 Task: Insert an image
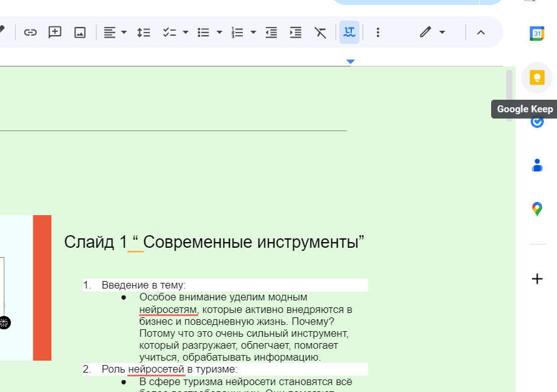pyautogui.click(x=79, y=32)
